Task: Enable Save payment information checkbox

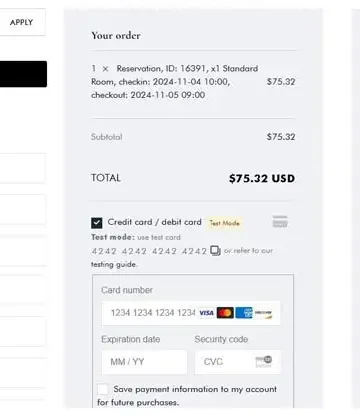Action: coord(103,389)
